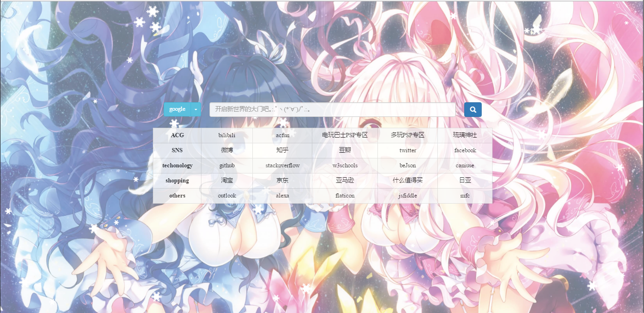Open the 微博 link
The image size is (644, 313).
tap(227, 150)
